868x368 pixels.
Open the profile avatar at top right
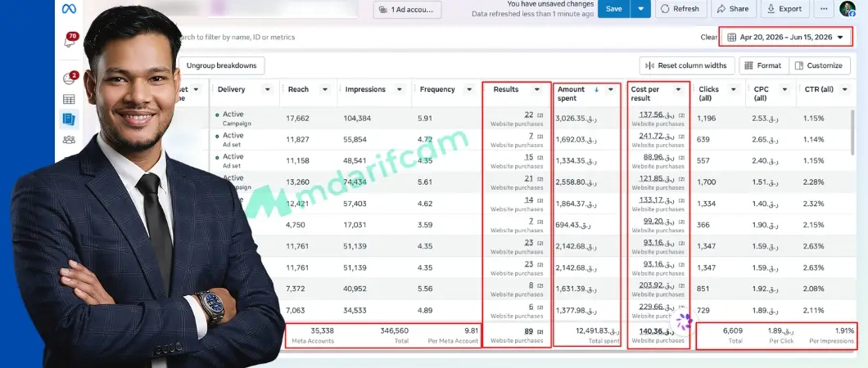click(x=848, y=9)
